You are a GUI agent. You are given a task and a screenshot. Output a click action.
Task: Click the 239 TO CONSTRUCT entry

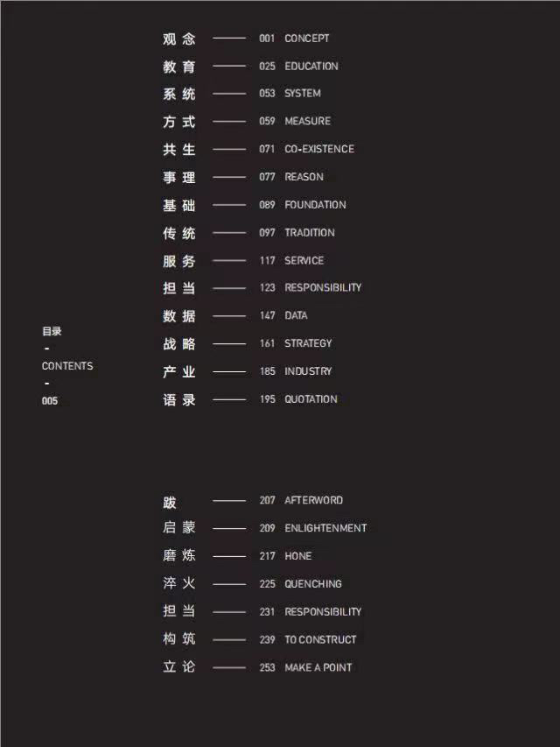tap(320, 640)
